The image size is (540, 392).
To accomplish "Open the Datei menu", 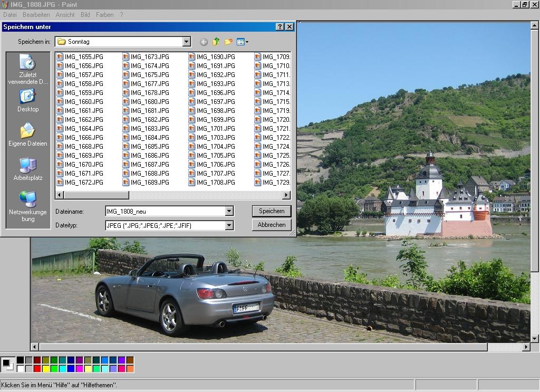I will click(10, 15).
